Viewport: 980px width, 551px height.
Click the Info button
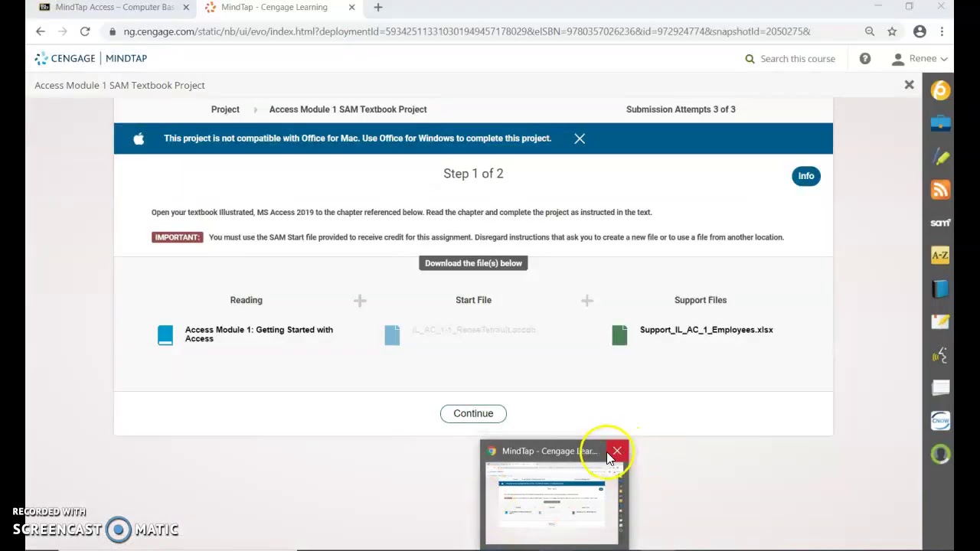coord(806,176)
